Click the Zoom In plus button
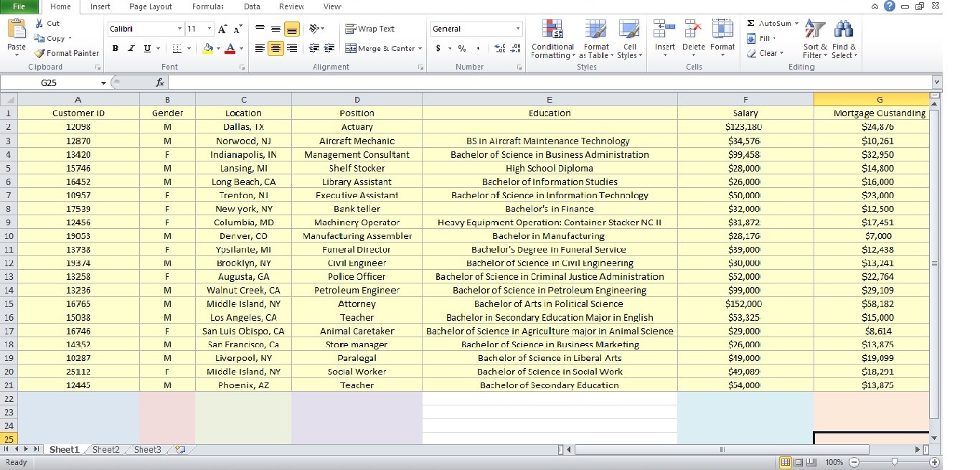This screenshot has width=980, height=470. [934, 462]
